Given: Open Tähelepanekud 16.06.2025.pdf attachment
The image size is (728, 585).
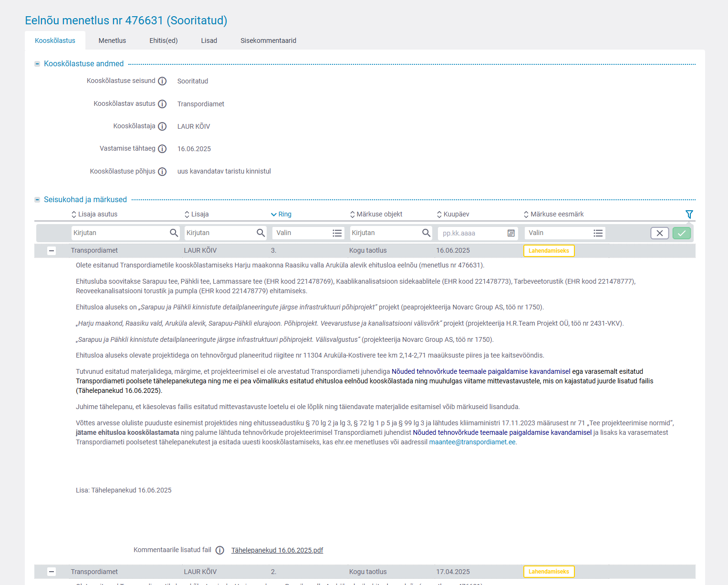Looking at the screenshot, I should 277,550.
